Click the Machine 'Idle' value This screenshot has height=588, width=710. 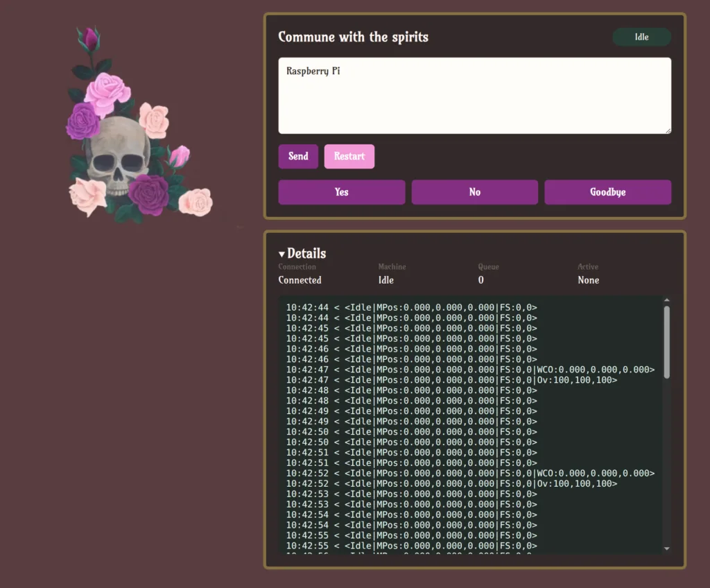pos(386,280)
